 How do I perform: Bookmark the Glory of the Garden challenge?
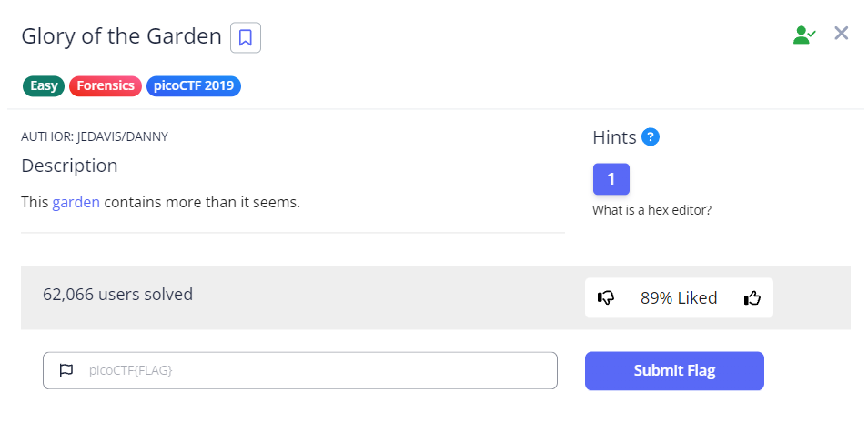(246, 37)
